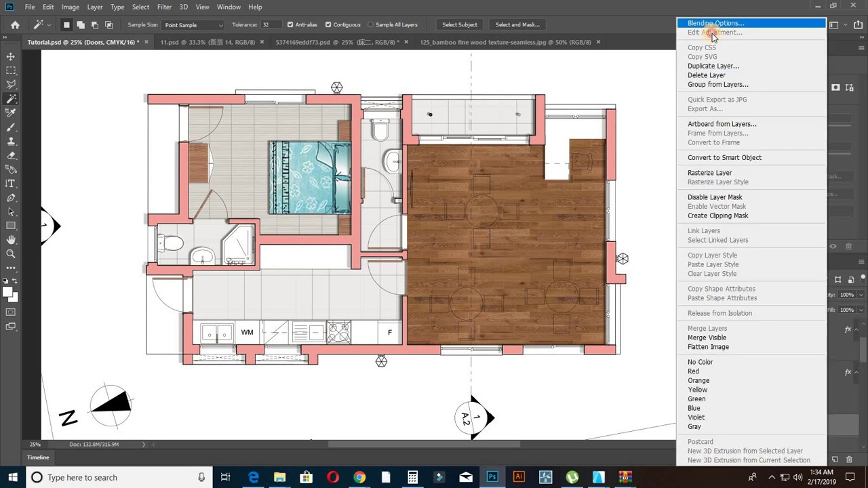
Task: Open the layer Fill 100% dropdown arrow
Action: pos(861,310)
